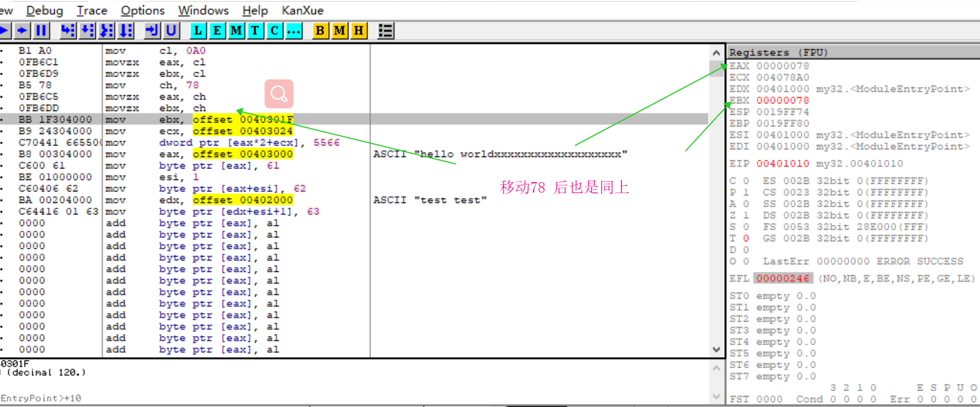The width and height of the screenshot is (980, 407).
Task: Click the (decimal 120.) info line
Action: [x=43, y=373]
